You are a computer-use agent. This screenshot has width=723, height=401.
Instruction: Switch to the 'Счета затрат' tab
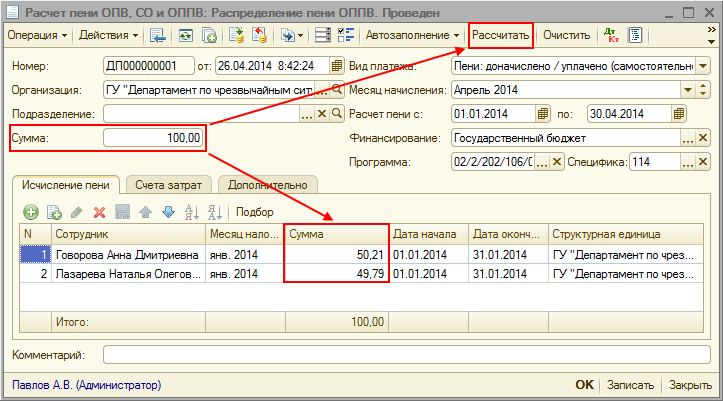click(168, 184)
